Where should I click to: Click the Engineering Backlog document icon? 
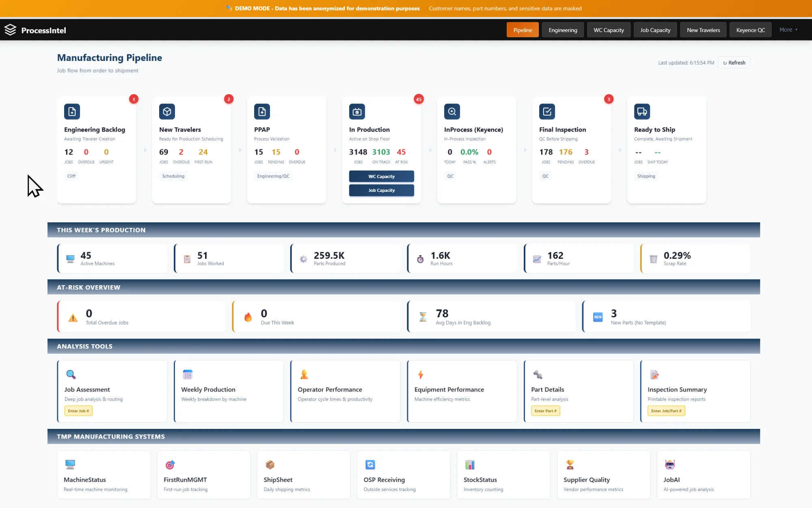click(x=72, y=112)
